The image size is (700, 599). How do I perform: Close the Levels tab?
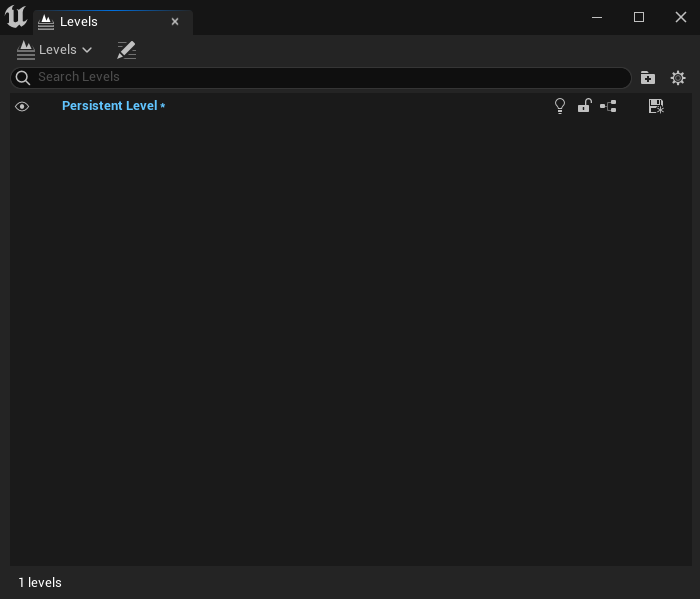pos(175,21)
